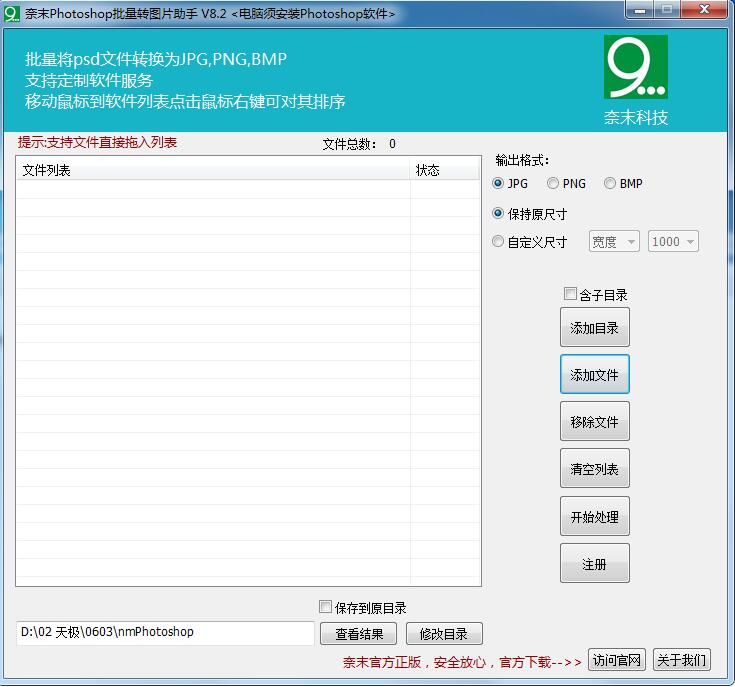735x687 pixels.
Task: Select JPG output format
Action: (x=499, y=184)
